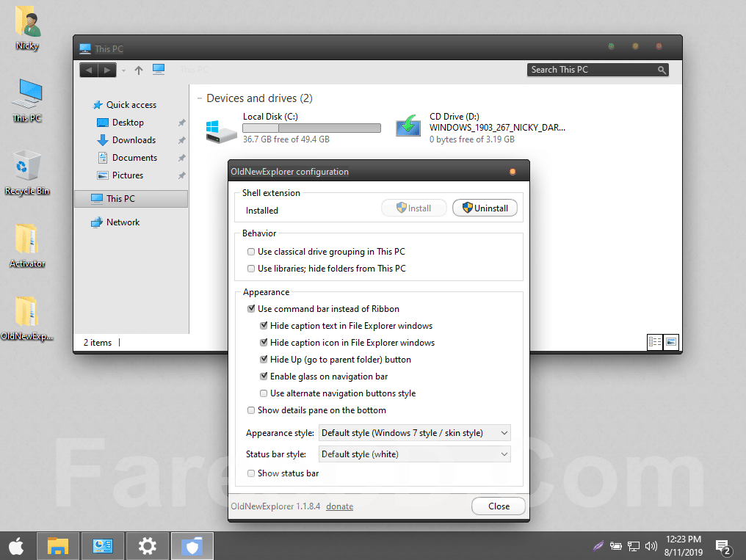Enable the Show status bar checkbox
The image size is (746, 560).
click(250, 473)
